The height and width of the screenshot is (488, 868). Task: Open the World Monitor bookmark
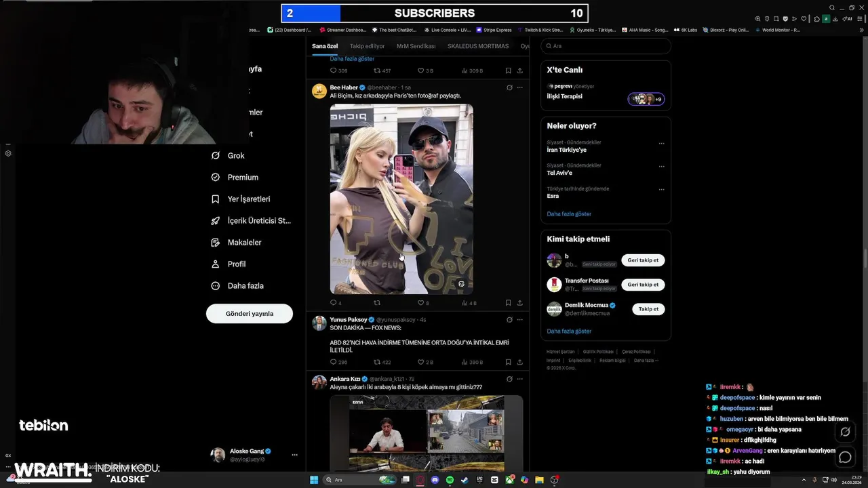(x=778, y=30)
